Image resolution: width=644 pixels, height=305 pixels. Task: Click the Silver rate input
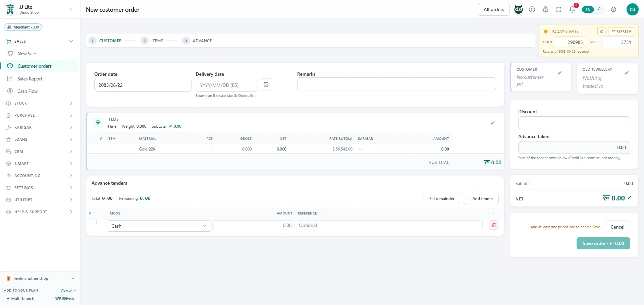[x=618, y=42]
